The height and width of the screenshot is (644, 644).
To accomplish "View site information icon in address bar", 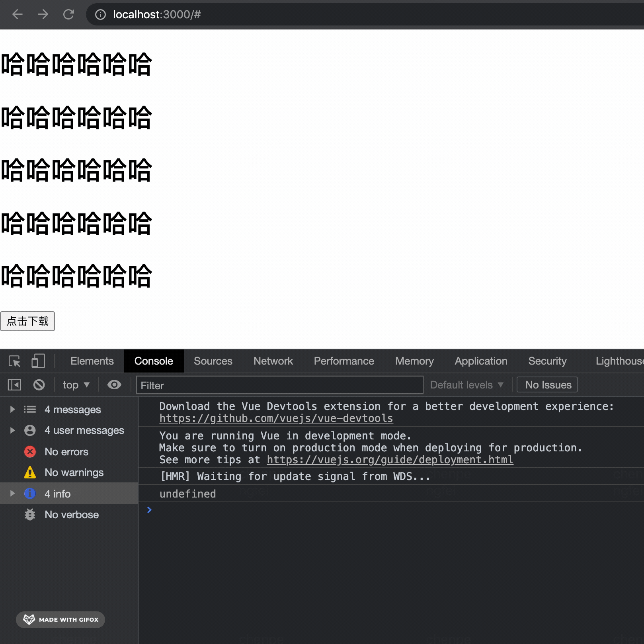I will (100, 15).
